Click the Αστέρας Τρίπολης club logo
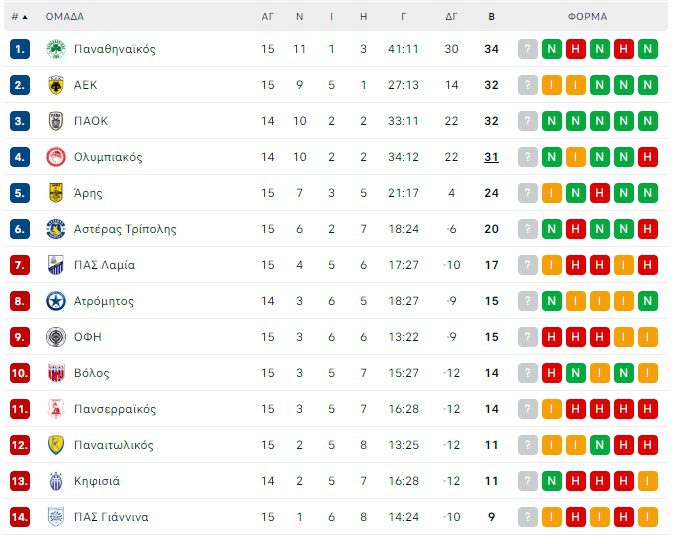Viewport: 675px width, 544px height. click(x=56, y=229)
